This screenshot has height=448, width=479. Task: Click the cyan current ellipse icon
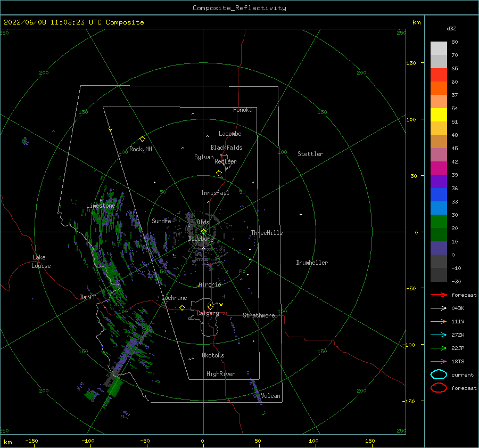(x=439, y=374)
